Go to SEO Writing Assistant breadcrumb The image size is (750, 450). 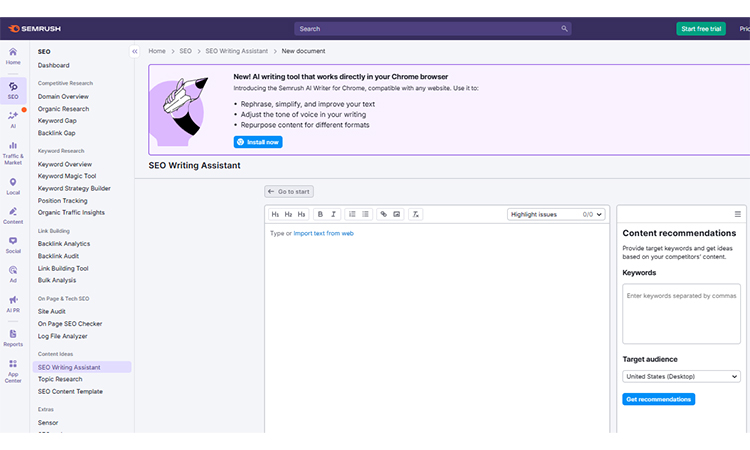pyautogui.click(x=237, y=51)
